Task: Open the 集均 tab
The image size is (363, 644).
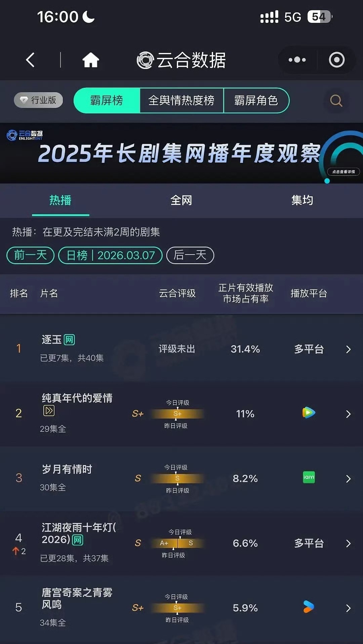Action: pyautogui.click(x=302, y=200)
